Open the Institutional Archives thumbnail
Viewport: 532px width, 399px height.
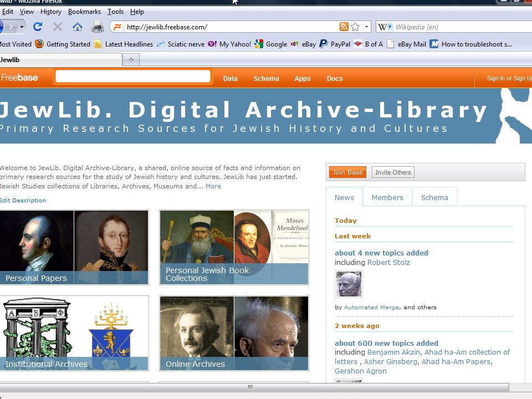tap(74, 333)
